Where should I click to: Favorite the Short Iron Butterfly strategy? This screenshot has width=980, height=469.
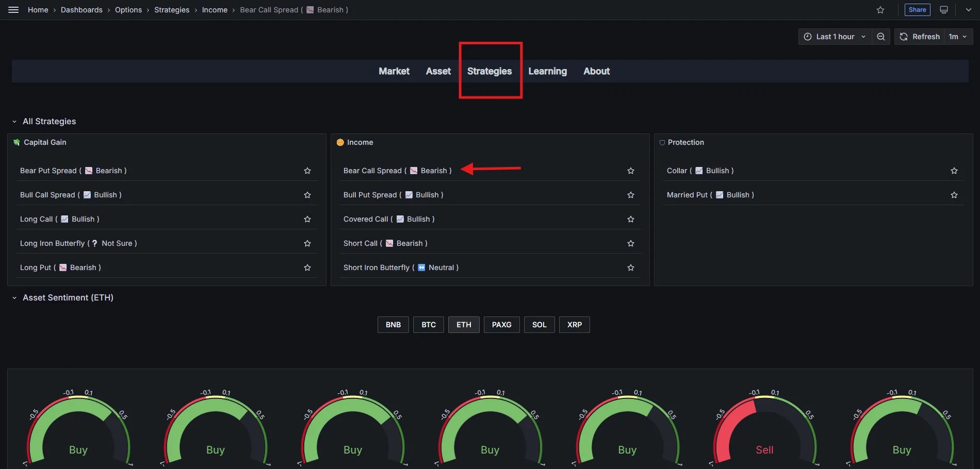click(x=630, y=267)
